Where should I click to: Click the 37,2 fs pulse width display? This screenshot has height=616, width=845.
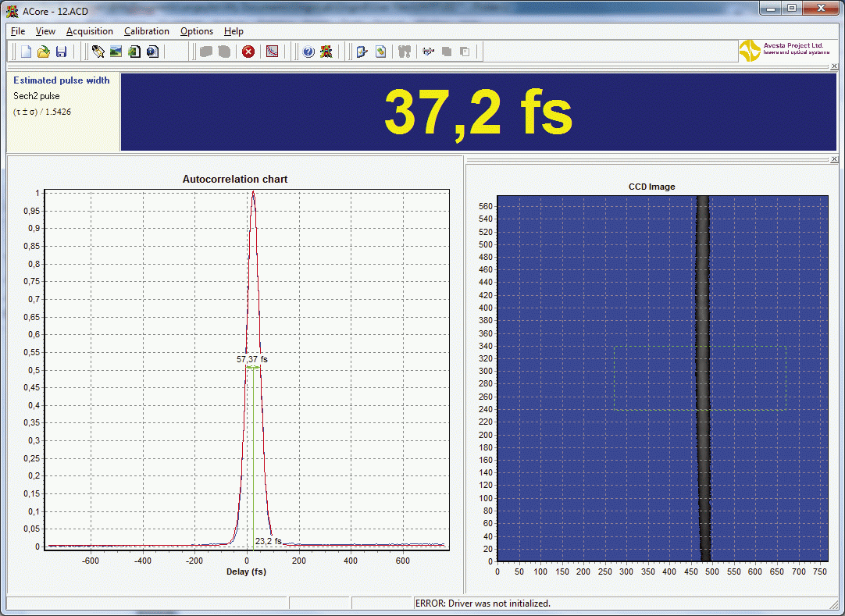click(478, 112)
